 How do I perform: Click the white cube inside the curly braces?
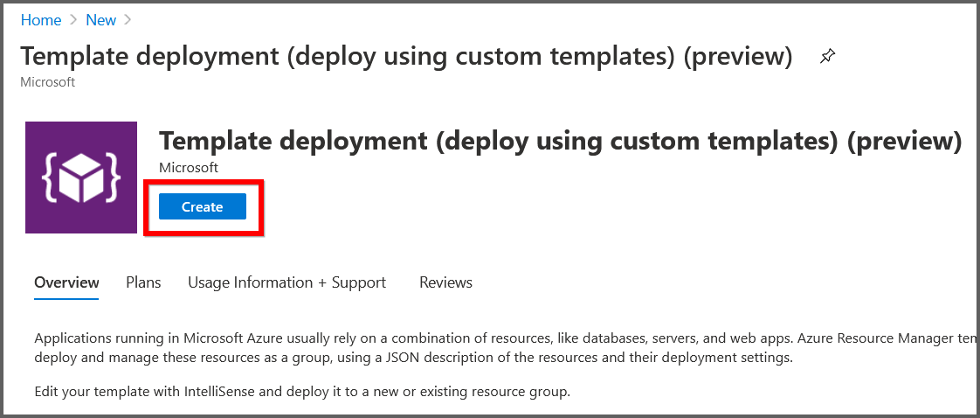tap(81, 179)
